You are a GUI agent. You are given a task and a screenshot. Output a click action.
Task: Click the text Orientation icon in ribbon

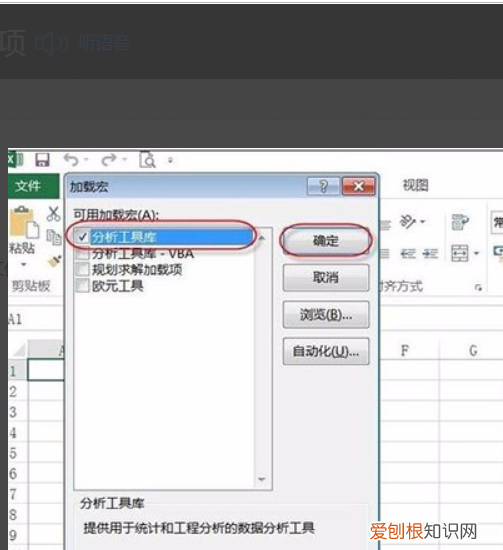tap(408, 222)
